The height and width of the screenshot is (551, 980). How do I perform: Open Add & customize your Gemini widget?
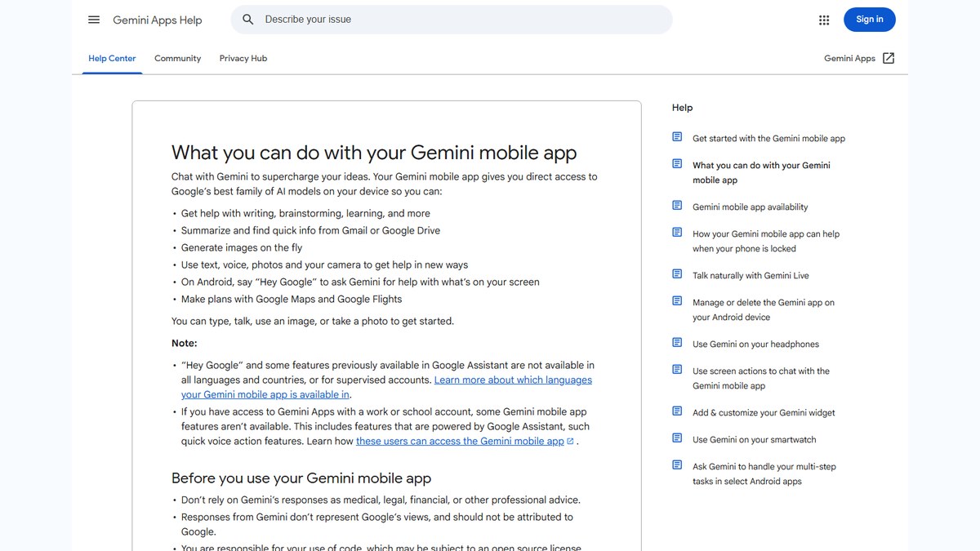764,413
